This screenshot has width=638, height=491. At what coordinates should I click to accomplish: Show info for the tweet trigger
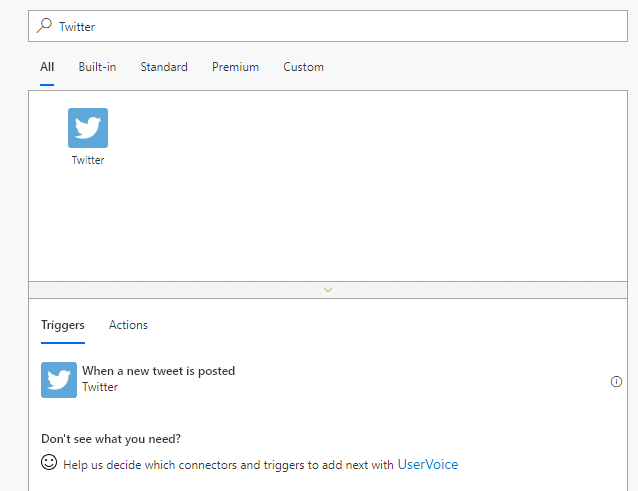click(x=616, y=382)
